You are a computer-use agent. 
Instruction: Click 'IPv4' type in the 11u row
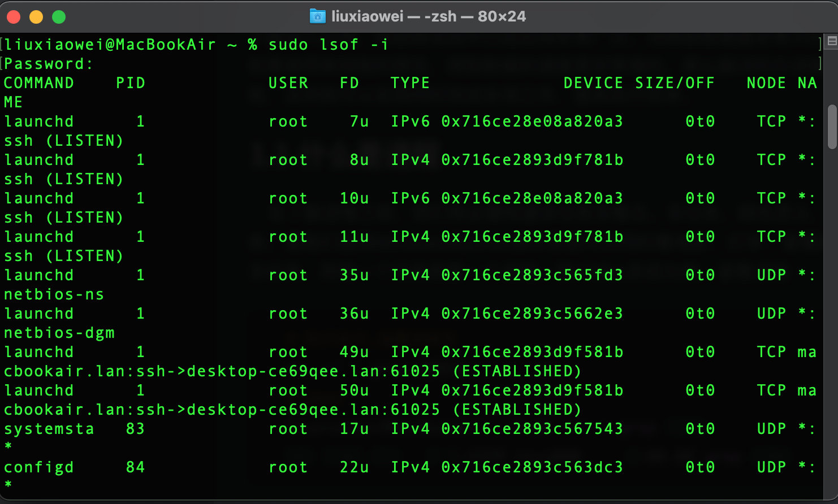[x=411, y=237]
